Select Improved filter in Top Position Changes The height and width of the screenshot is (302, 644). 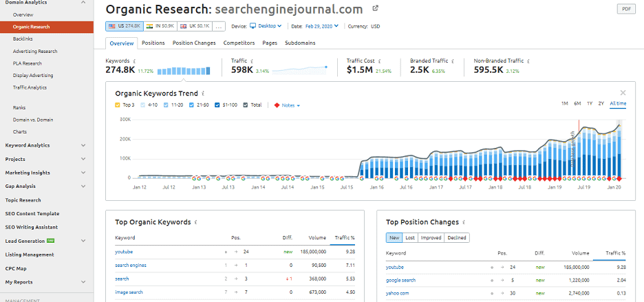(x=431, y=237)
